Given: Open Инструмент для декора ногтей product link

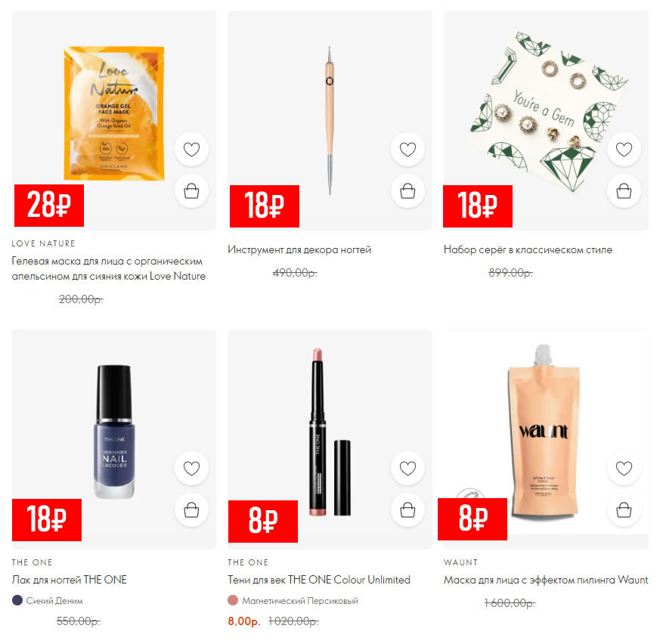Looking at the screenshot, I should click(x=299, y=249).
